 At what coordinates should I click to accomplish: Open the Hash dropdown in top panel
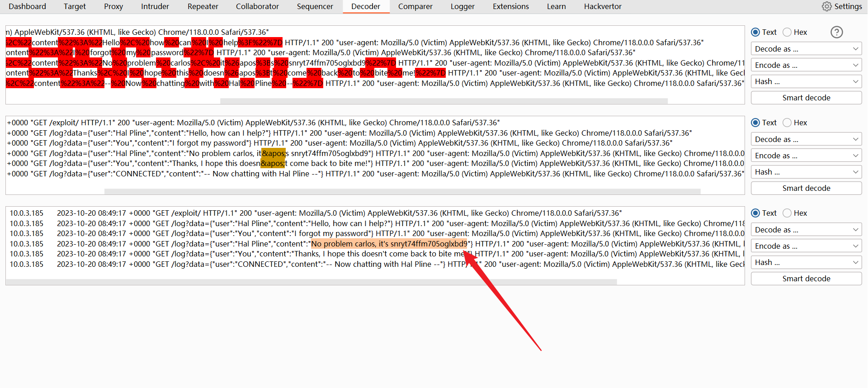tap(806, 81)
